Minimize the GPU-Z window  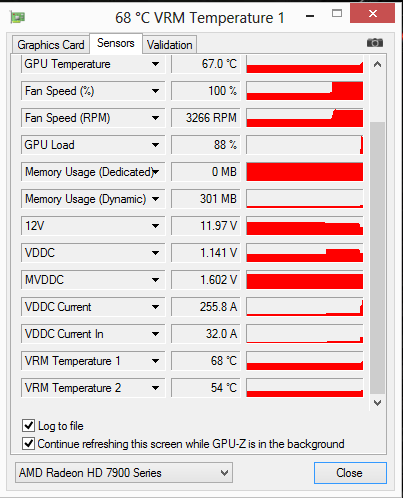[310, 16]
